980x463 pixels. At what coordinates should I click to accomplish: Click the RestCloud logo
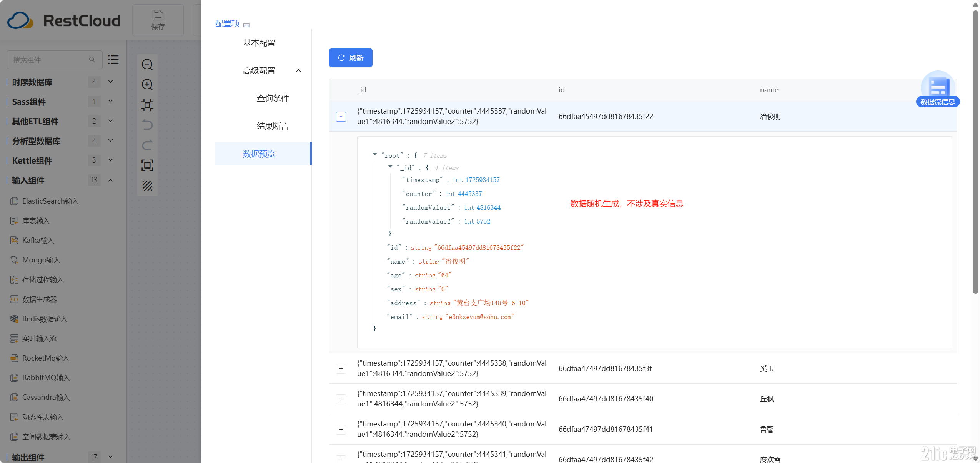64,20
